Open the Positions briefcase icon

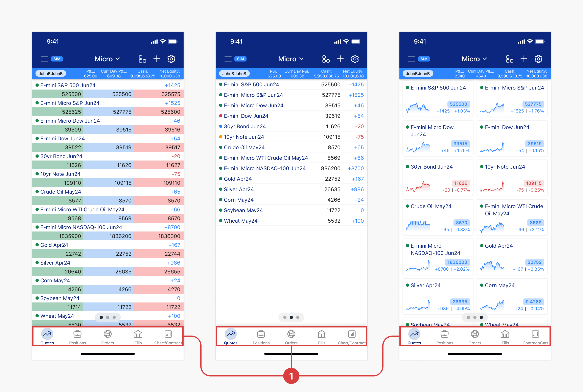point(77,334)
